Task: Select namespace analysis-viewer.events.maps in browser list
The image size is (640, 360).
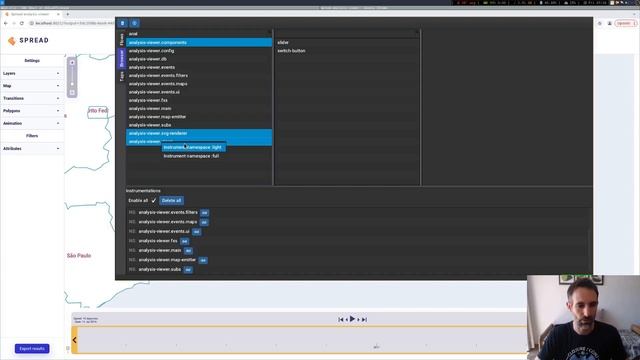Action: [x=199, y=84]
